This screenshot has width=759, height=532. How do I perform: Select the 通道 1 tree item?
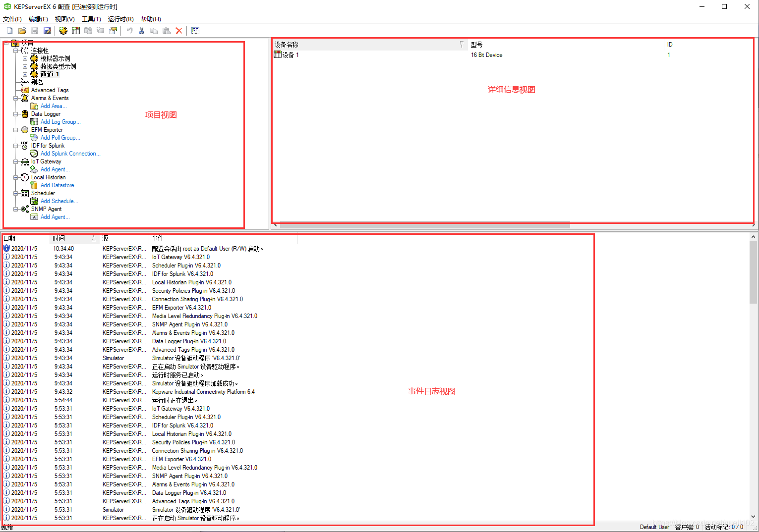[50, 74]
